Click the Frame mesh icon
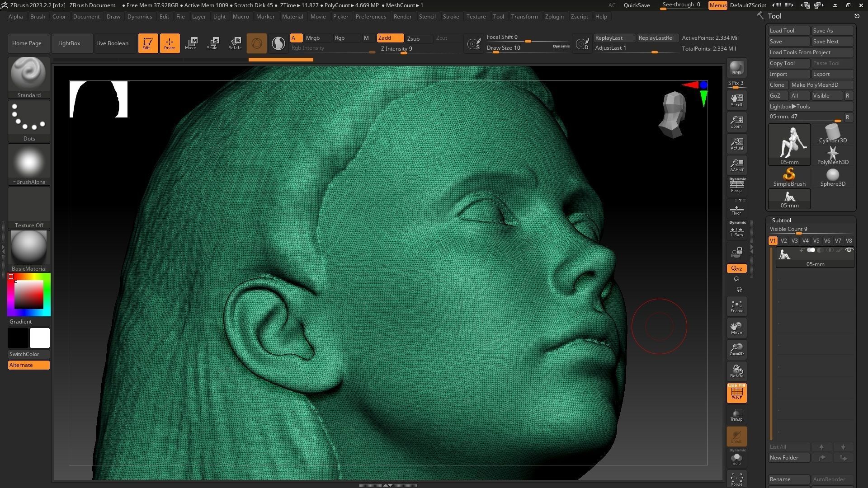 point(736,306)
